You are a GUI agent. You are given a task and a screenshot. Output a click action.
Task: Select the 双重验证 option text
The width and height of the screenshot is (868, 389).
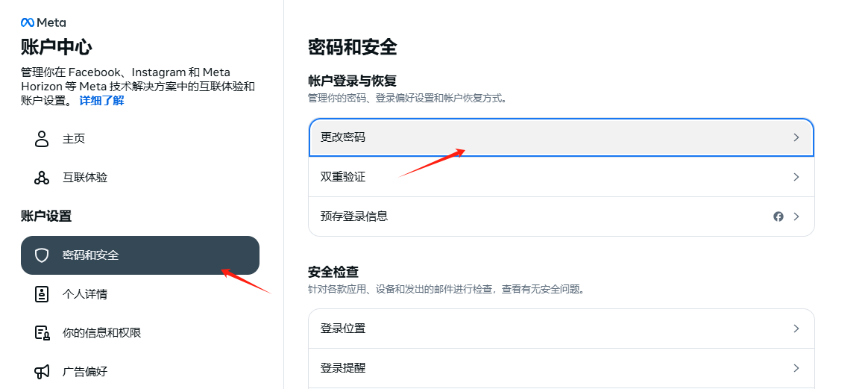(x=343, y=177)
